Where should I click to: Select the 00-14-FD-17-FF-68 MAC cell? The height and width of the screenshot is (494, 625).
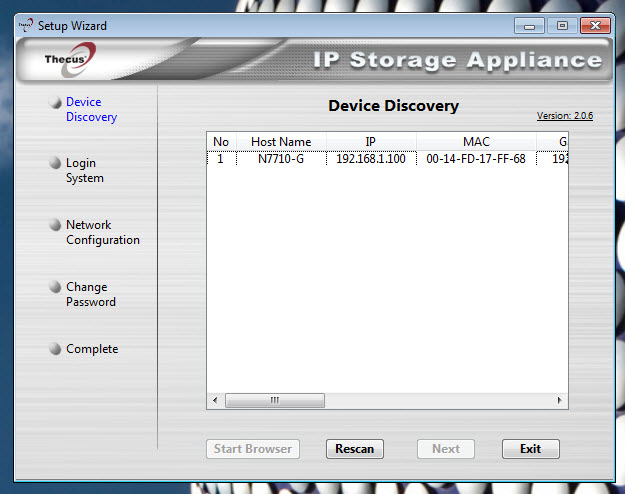(476, 159)
